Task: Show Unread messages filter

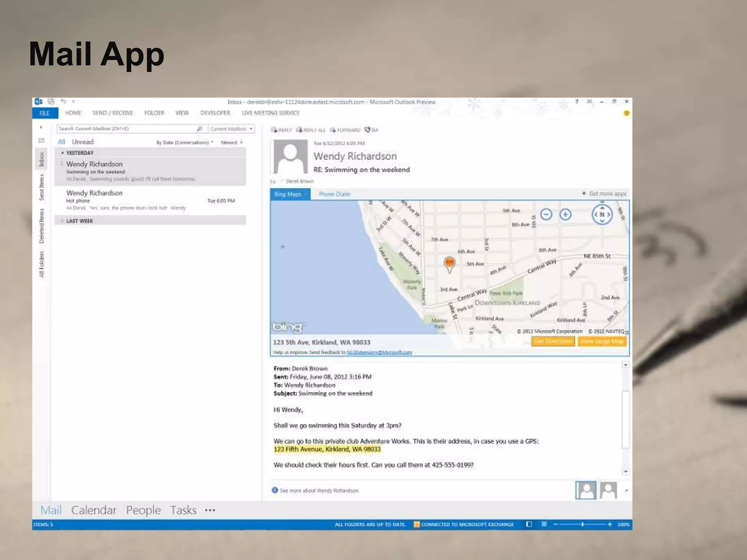Action: 83,142
